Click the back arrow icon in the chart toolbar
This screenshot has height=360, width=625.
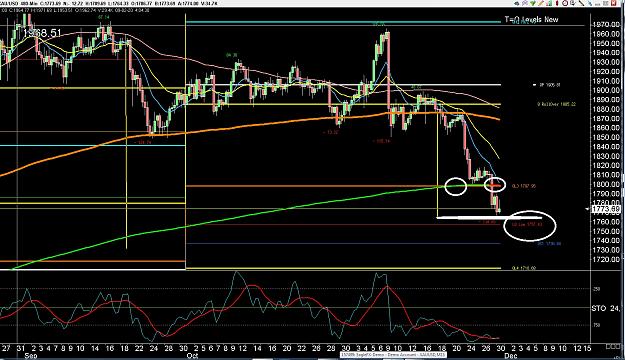pyautogui.click(x=517, y=3)
